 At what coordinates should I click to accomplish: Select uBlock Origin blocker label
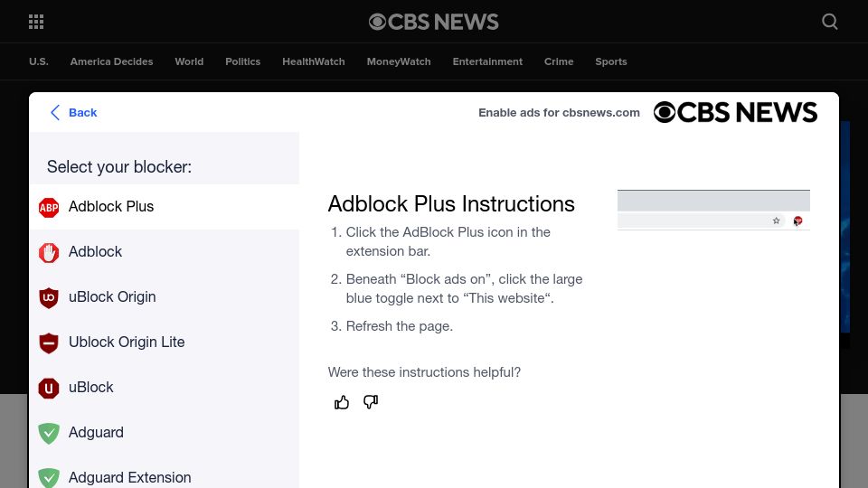coord(112,296)
